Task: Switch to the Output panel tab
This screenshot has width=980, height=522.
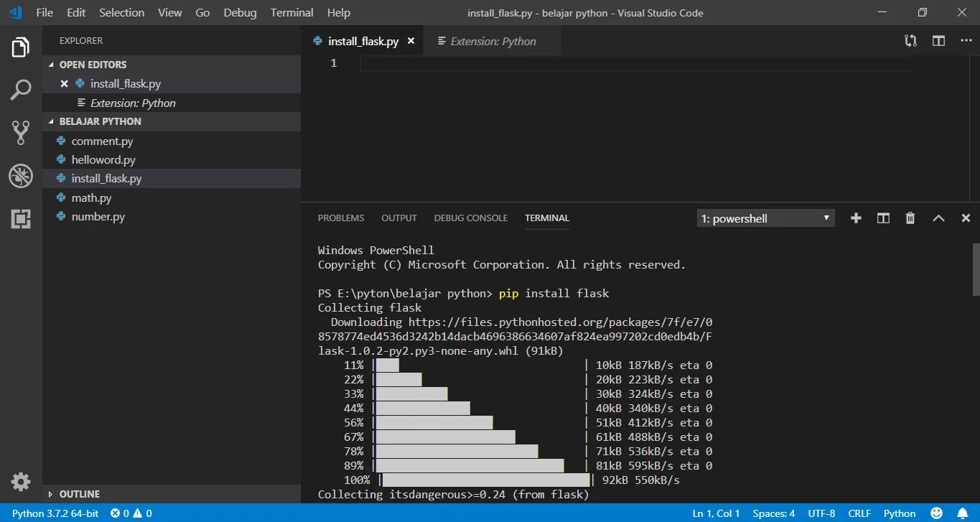Action: 399,218
